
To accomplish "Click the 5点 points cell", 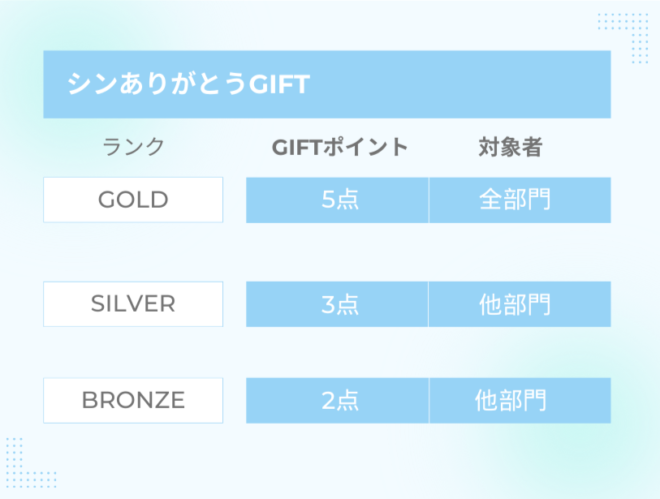I will coord(337,200).
